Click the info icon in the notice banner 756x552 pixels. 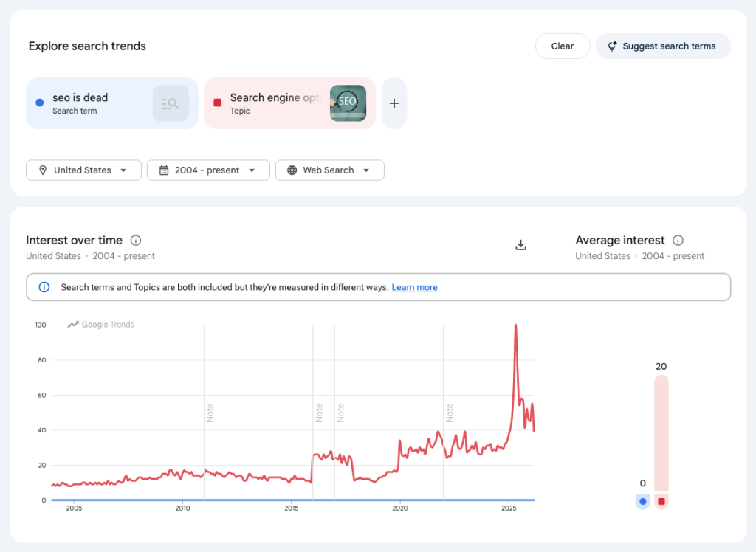[44, 287]
